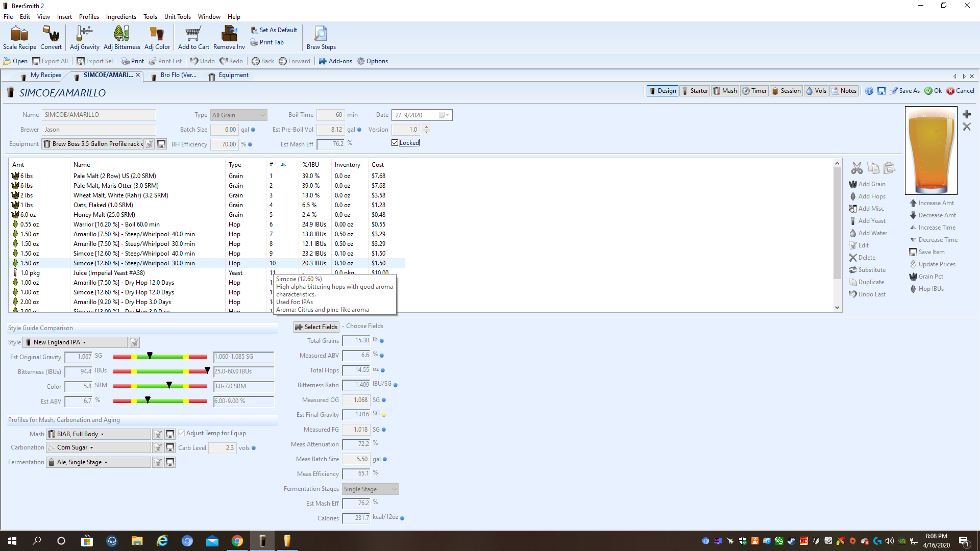
Task: Switch to the Starter view
Action: (x=695, y=91)
